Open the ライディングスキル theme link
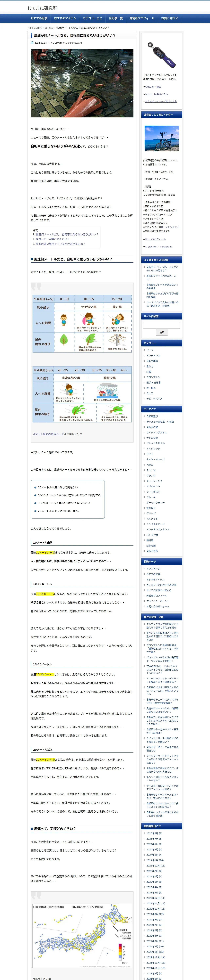 157,432
